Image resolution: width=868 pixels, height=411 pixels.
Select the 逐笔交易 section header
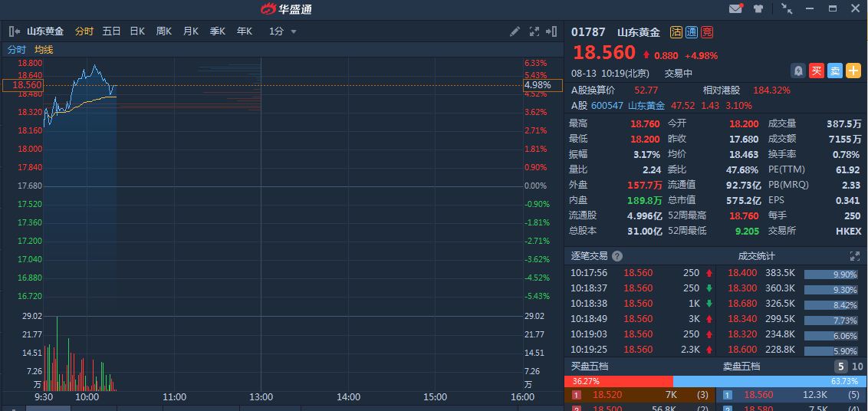(589, 256)
